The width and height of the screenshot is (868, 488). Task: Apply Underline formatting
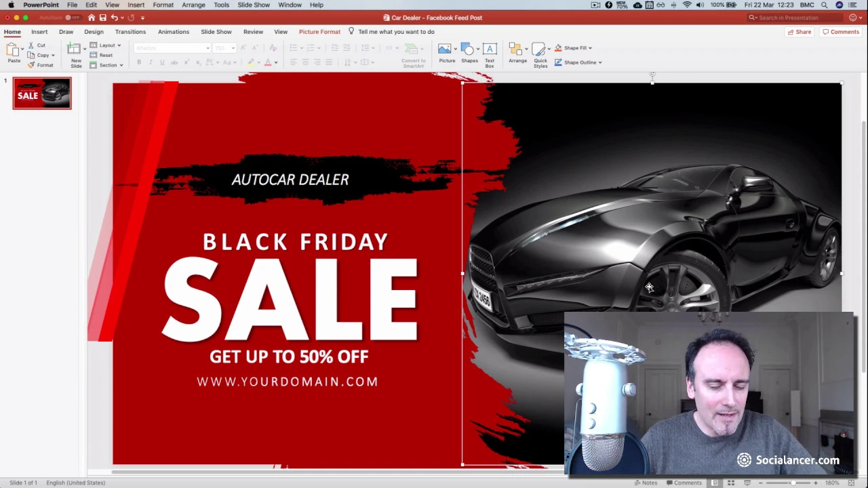pos(162,62)
